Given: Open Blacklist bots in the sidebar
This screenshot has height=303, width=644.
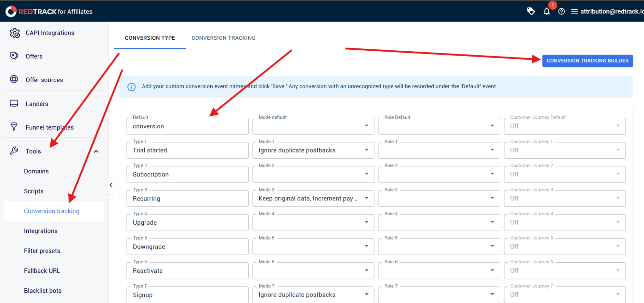Looking at the screenshot, I should pos(43,291).
